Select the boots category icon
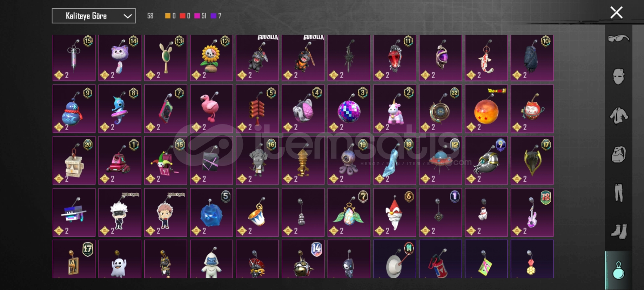The width and height of the screenshot is (644, 290). 619,231
